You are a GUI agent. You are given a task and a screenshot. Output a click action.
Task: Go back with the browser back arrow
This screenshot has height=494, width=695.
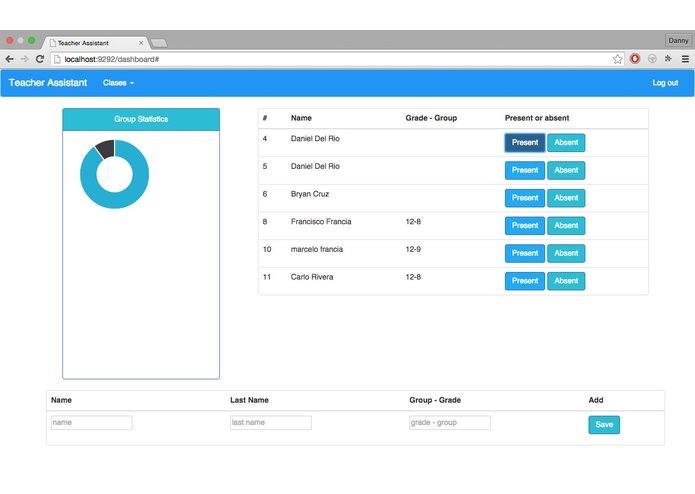coord(9,59)
